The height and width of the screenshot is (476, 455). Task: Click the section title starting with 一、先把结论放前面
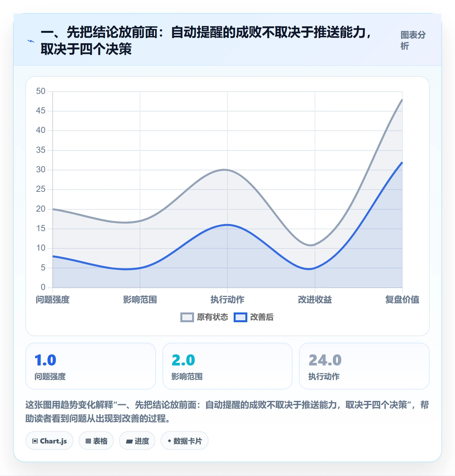click(x=206, y=41)
